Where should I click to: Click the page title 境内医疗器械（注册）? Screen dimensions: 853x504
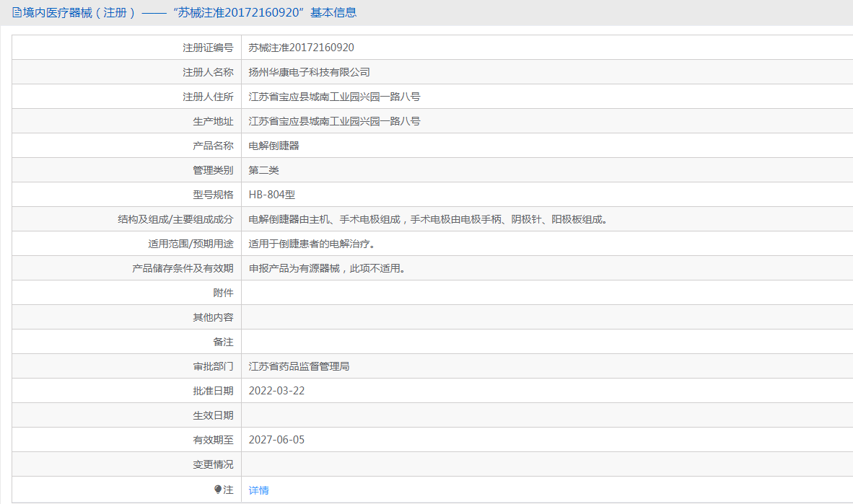click(80, 12)
